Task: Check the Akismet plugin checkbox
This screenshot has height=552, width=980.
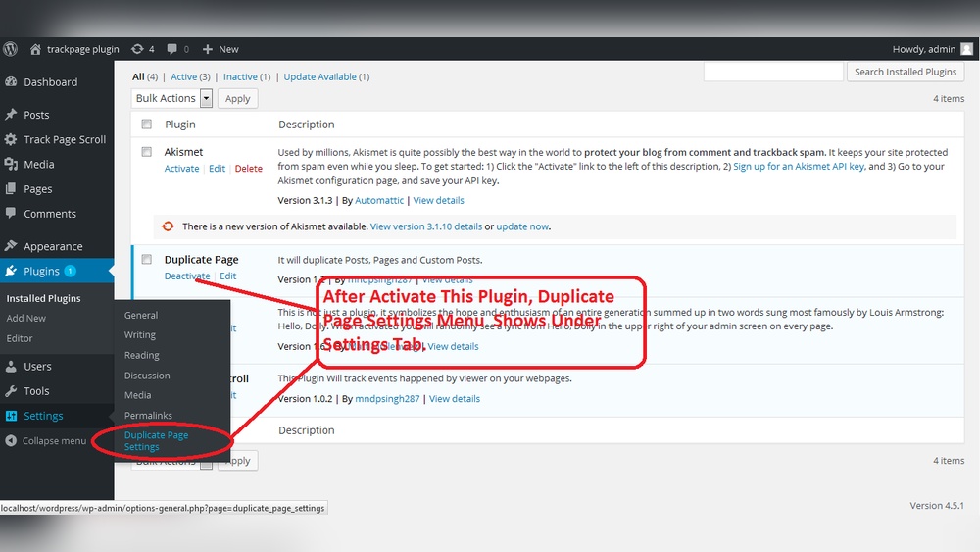Action: [x=146, y=151]
